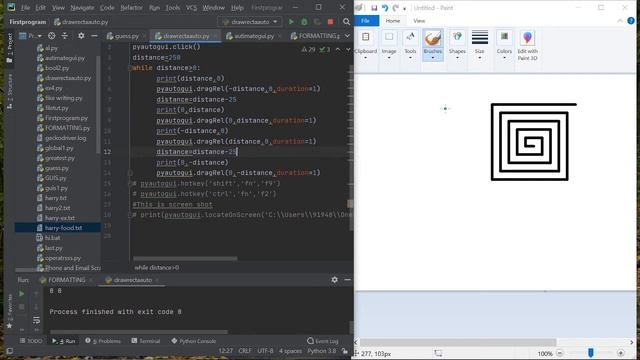Image resolution: width=640 pixels, height=360 pixels.
Task: Click Edit with Paint 3D button
Action: click(x=527, y=45)
